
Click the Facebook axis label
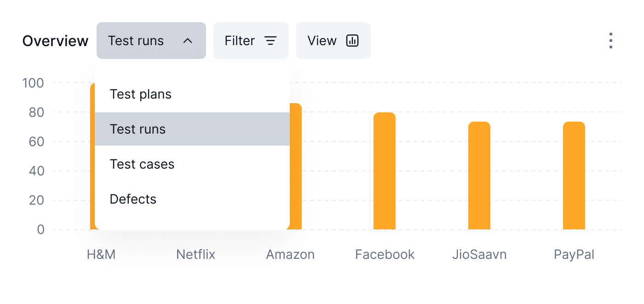tap(385, 254)
